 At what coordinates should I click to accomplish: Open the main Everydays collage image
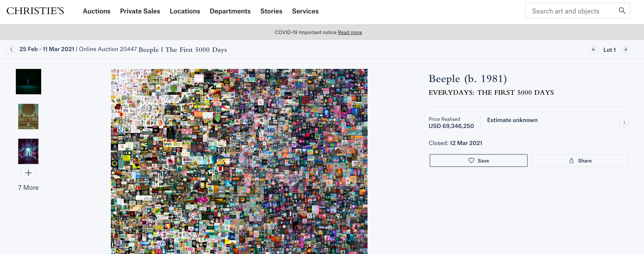239,161
